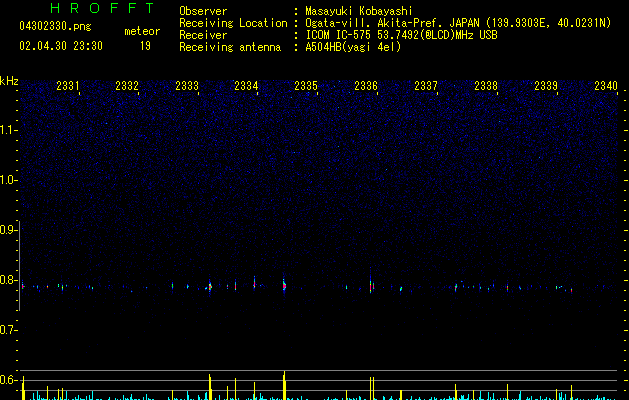Click time marker 2331

(67, 85)
